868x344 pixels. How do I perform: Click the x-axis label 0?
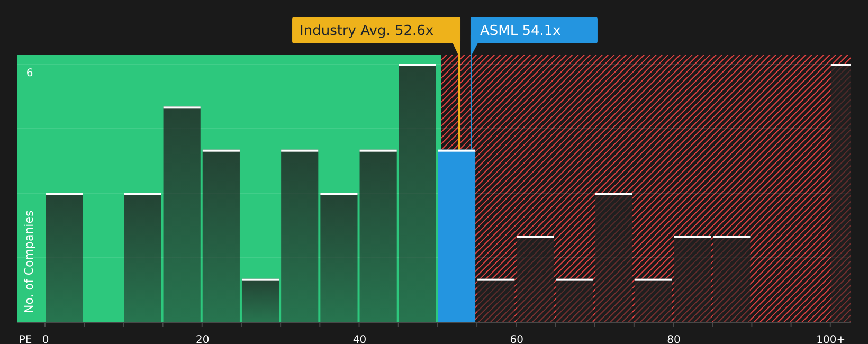(46, 339)
